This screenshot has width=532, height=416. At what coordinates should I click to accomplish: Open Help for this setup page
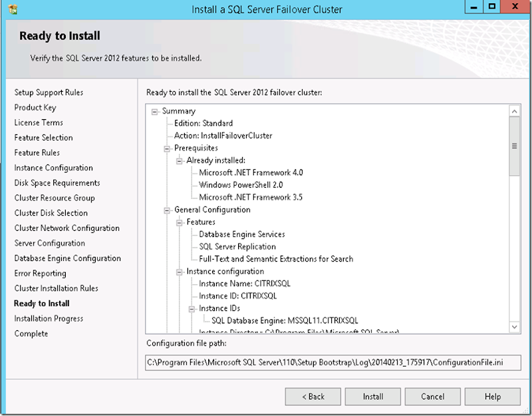493,397
